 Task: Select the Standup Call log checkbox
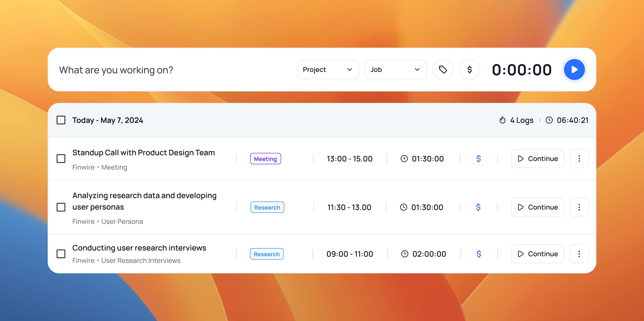61,158
